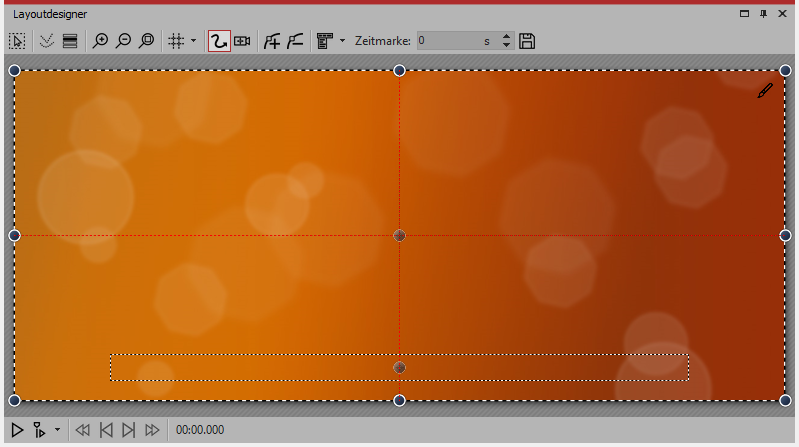Click the step to next frame button
This screenshot has width=799, height=447.
tap(128, 430)
